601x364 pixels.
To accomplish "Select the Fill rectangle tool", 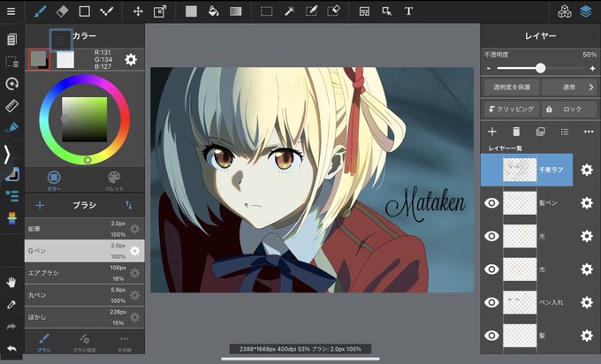I will pyautogui.click(x=191, y=11).
